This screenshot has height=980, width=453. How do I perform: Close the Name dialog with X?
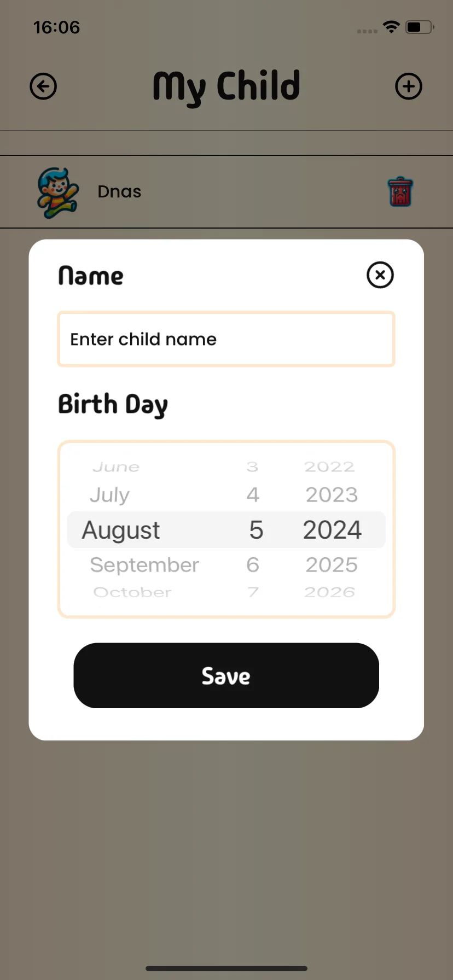tap(380, 275)
